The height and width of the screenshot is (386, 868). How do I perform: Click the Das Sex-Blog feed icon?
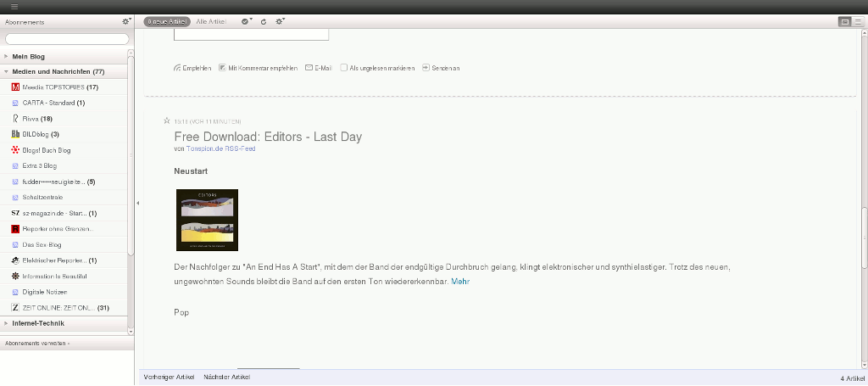click(x=15, y=245)
